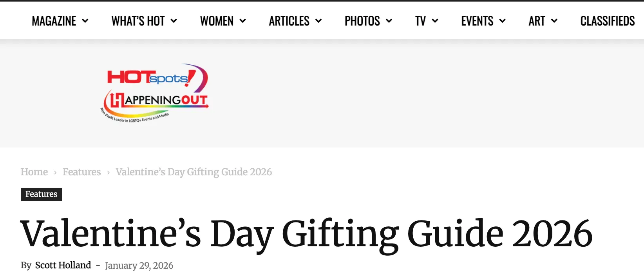Open the WHAT'S HOT dropdown menu
644x273 pixels.
click(x=175, y=21)
